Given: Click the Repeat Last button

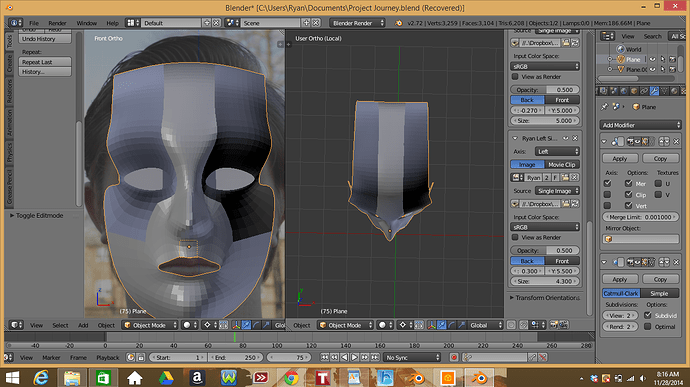Looking at the screenshot, I should pyautogui.click(x=45, y=62).
